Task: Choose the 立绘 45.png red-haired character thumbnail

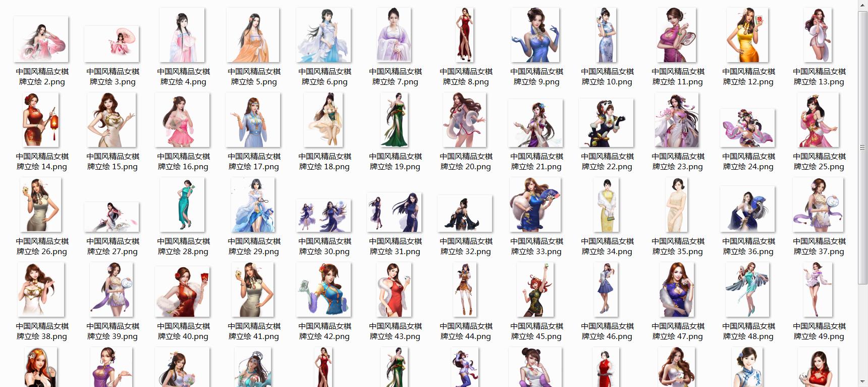Action: (535, 291)
